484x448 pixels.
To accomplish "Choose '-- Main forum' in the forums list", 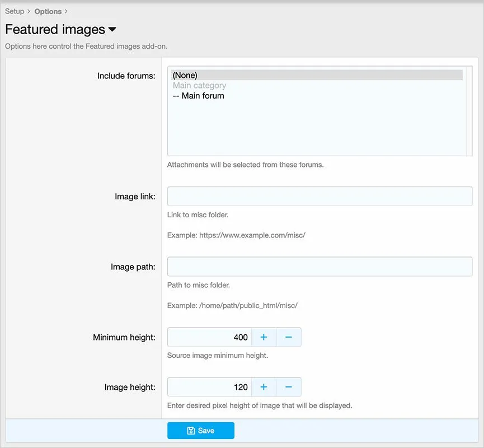I will (x=199, y=96).
